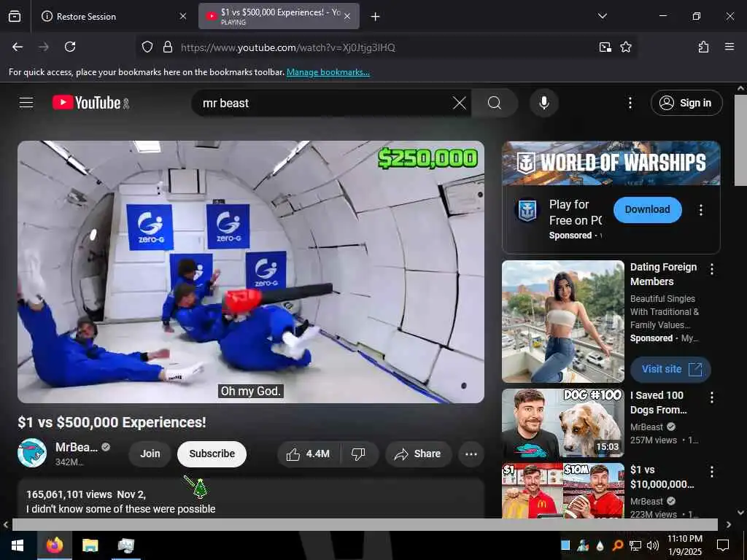Click the vertical page scrollbar thumb
This screenshot has width=747, height=560.
[740, 140]
